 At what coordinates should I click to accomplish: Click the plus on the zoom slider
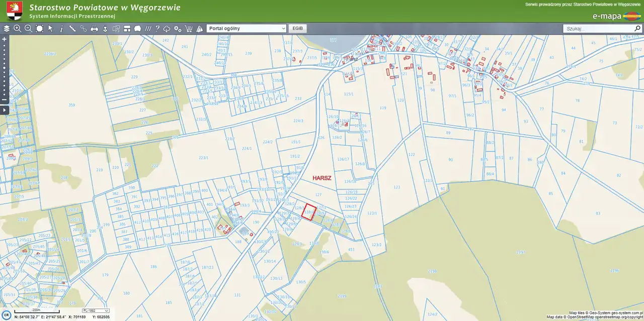tap(5, 39)
